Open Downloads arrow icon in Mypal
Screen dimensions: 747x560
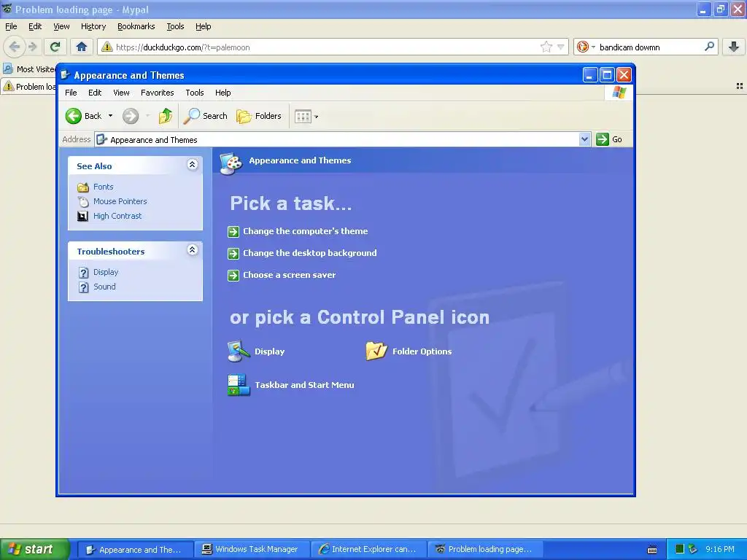click(x=734, y=47)
